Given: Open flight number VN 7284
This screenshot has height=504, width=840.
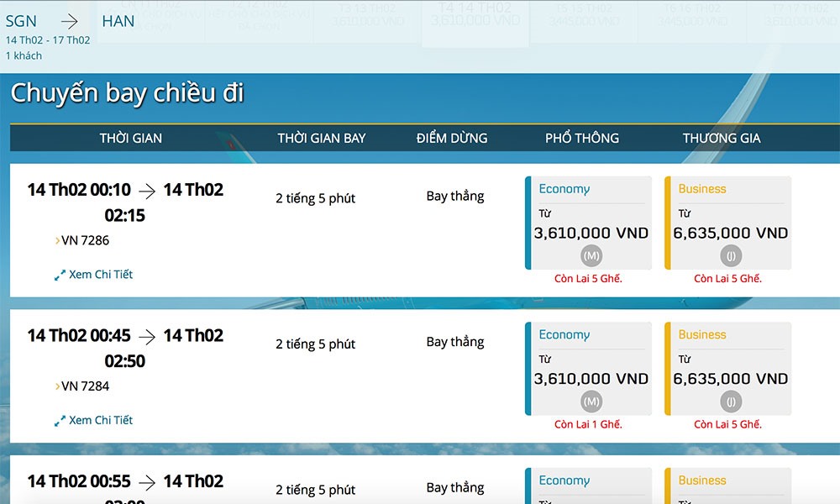Looking at the screenshot, I should pos(85,386).
